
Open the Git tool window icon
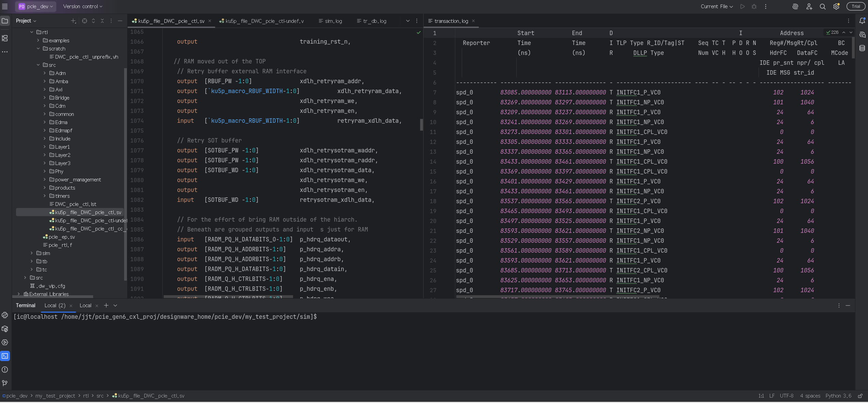point(5,383)
